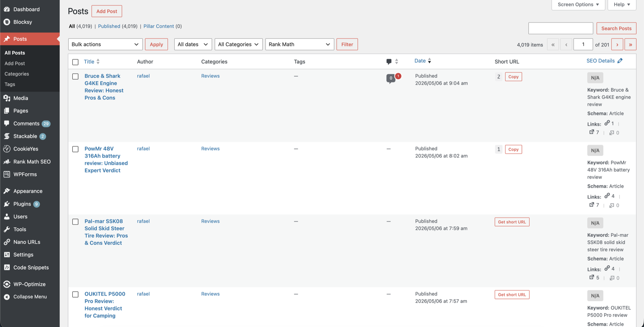The width and height of the screenshot is (644, 327).
Task: Open WPForms icon in sidebar
Action: [x=7, y=174]
